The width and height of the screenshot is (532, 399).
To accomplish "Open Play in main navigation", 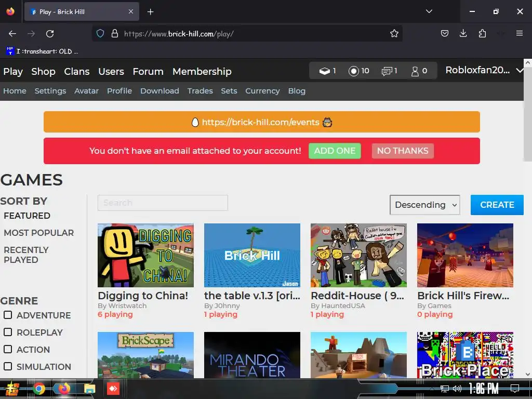I will point(13,72).
